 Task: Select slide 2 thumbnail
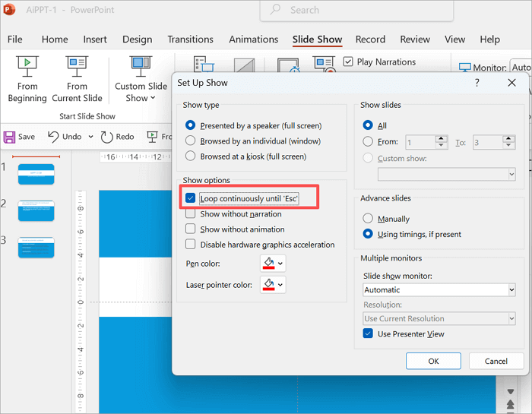36,210
